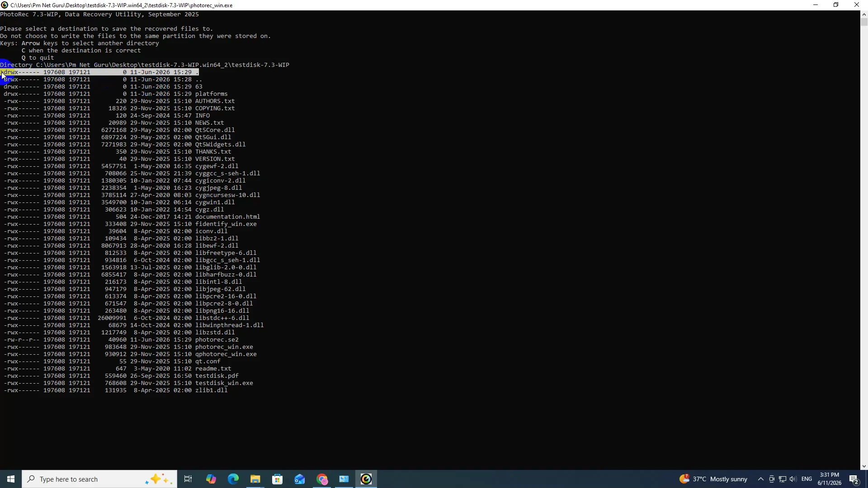The image size is (868, 488).
Task: Select the 'platforms' directory entry
Action: click(x=116, y=94)
